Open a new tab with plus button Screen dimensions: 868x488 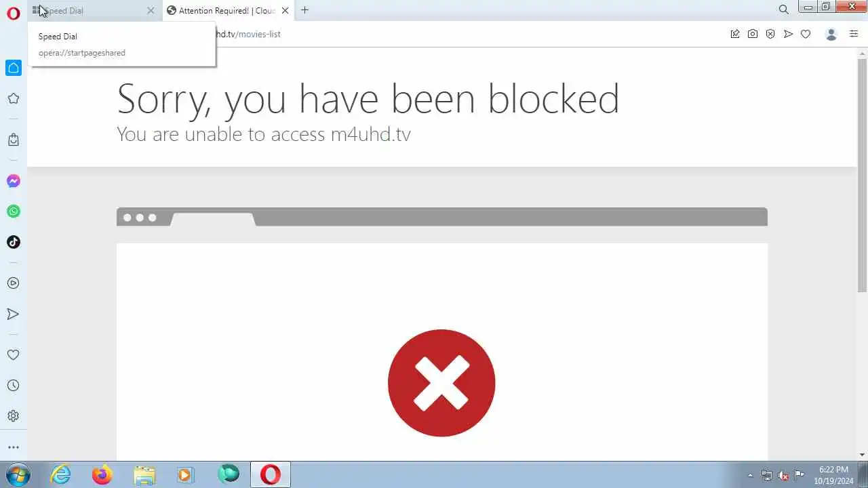coord(305,10)
